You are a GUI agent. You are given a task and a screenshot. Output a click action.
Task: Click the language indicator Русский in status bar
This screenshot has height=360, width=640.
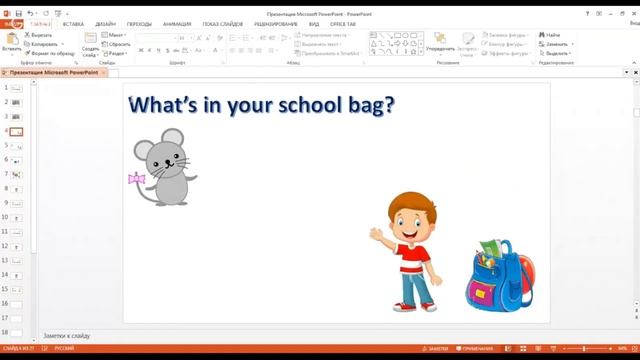pyautogui.click(x=64, y=349)
